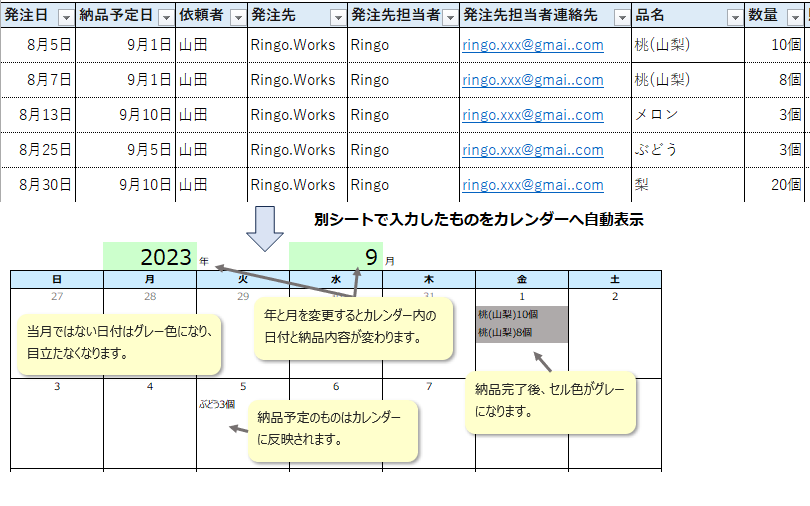The width and height of the screenshot is (810, 506).
Task: Click the callout about 年と月を変更
Action: [353, 328]
